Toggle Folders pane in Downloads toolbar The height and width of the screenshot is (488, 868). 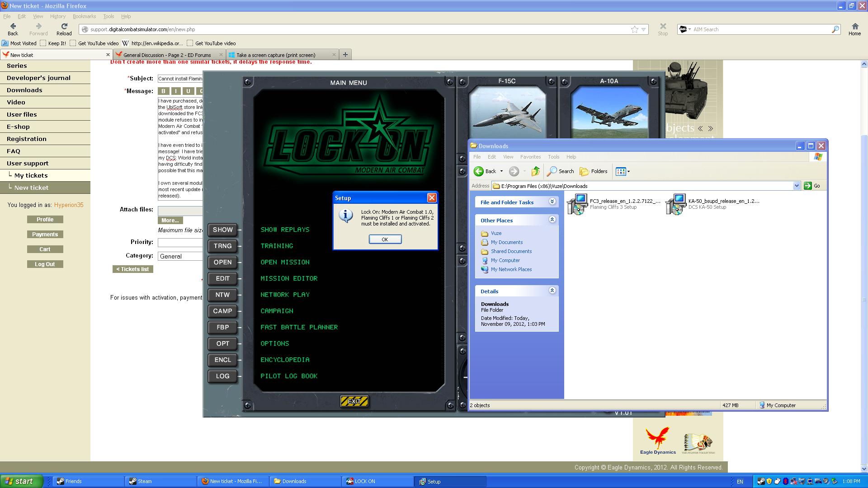594,171
